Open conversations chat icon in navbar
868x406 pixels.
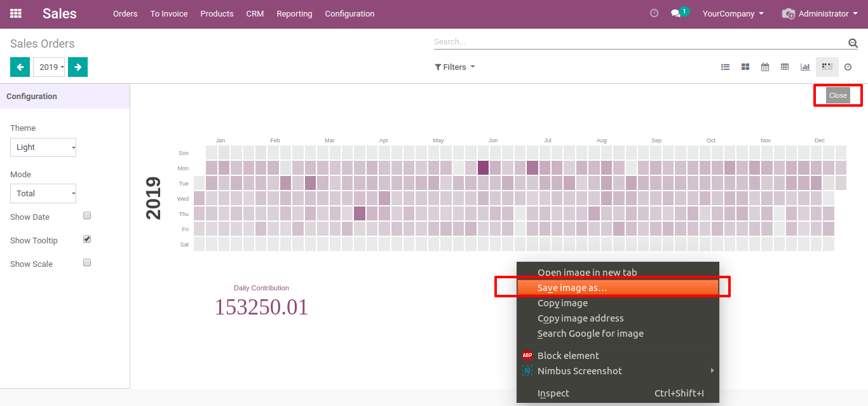(675, 13)
